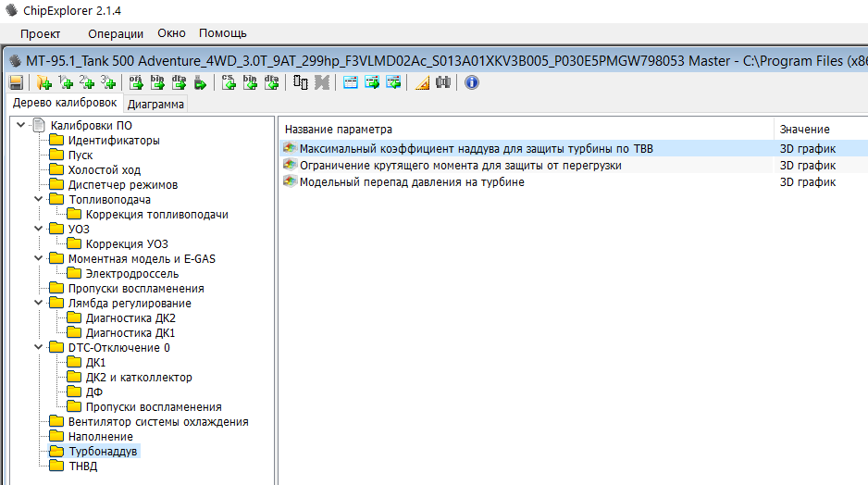Switch to the Диаграмма tab
The image size is (868, 485).
(x=155, y=104)
